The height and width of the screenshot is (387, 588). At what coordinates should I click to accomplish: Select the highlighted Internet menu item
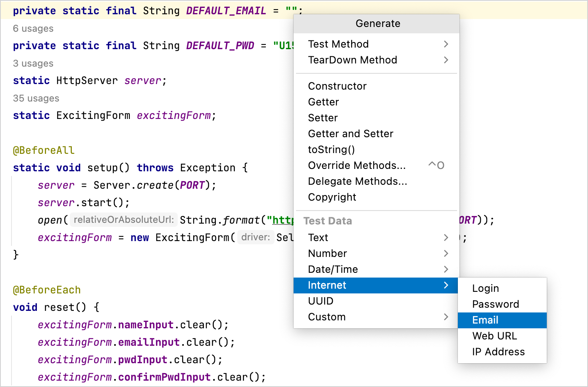pos(376,285)
